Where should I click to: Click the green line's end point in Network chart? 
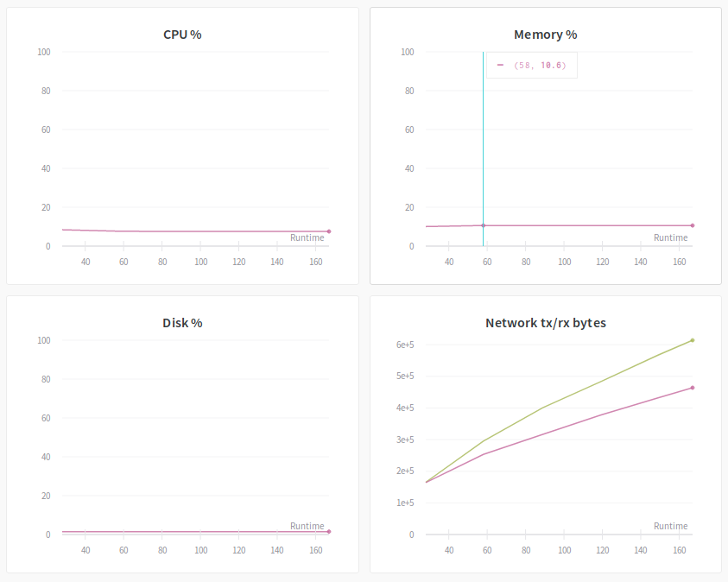pos(693,340)
